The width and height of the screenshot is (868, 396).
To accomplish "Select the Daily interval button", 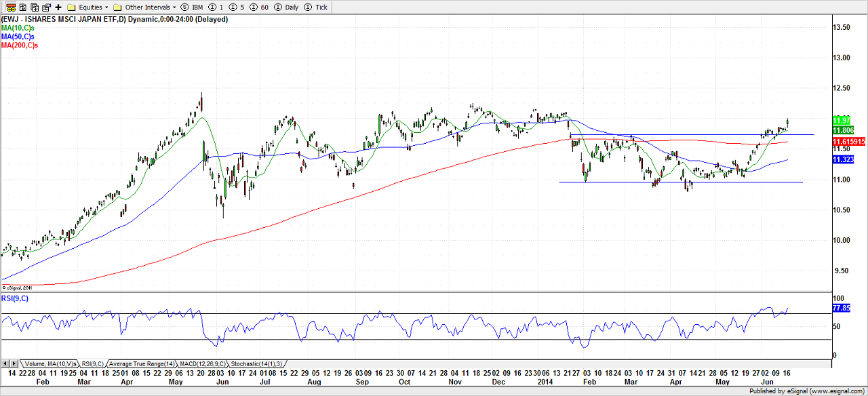I will coord(285,7).
